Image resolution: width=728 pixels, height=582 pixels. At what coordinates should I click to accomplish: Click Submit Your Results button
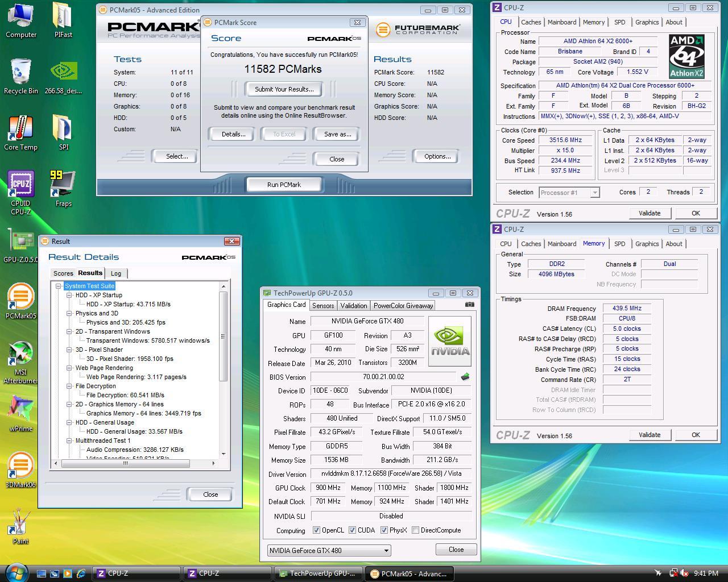tap(284, 89)
